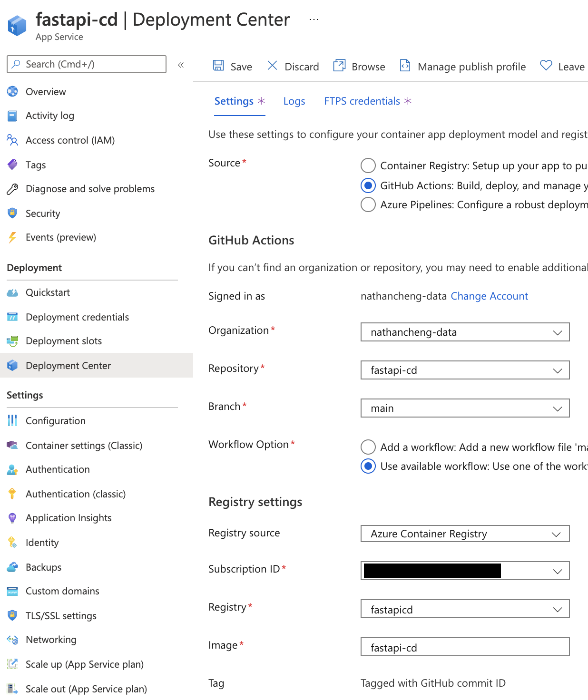Click the Save button label

click(241, 67)
